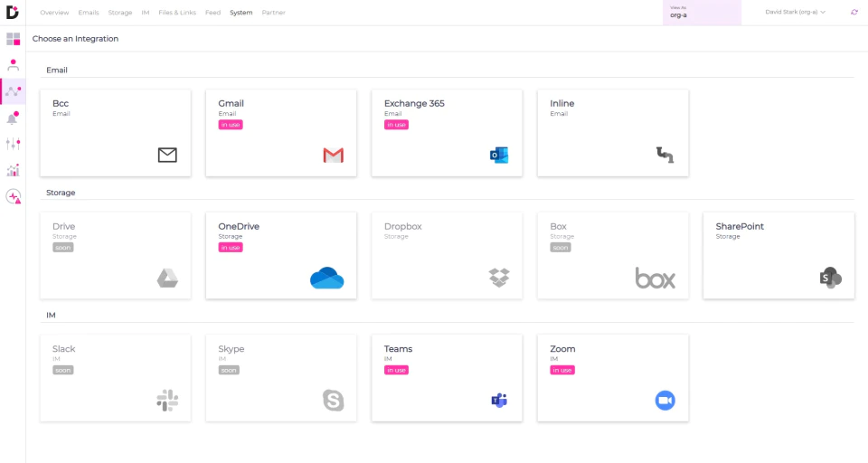Open the sliders settings icon in sidebar
Image resolution: width=868 pixels, height=463 pixels.
[x=14, y=144]
